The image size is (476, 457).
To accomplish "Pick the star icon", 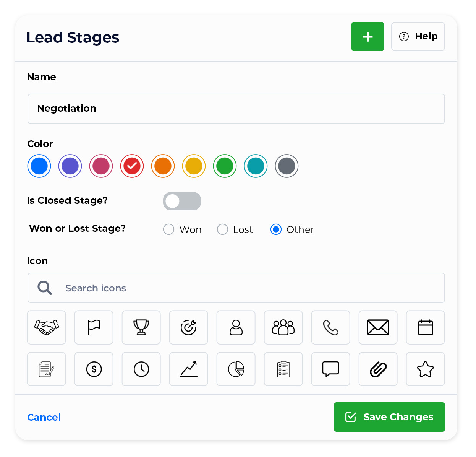I will tap(426, 369).
